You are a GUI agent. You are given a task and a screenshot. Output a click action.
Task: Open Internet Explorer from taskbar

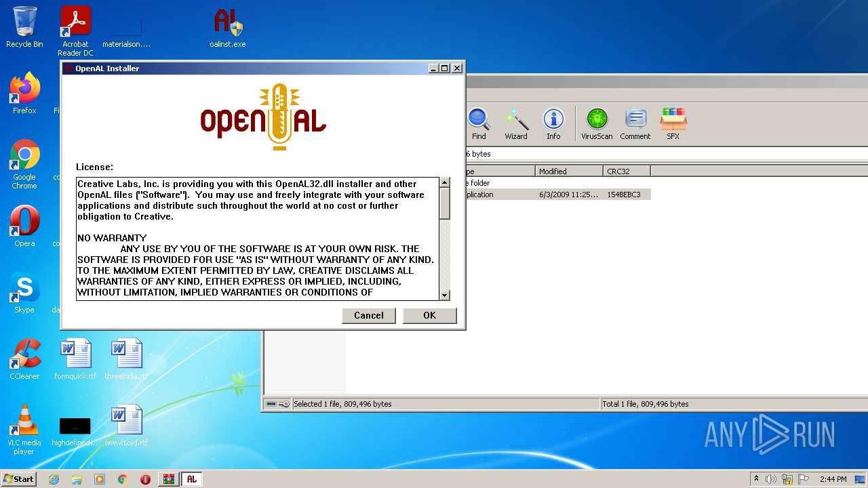[x=54, y=479]
